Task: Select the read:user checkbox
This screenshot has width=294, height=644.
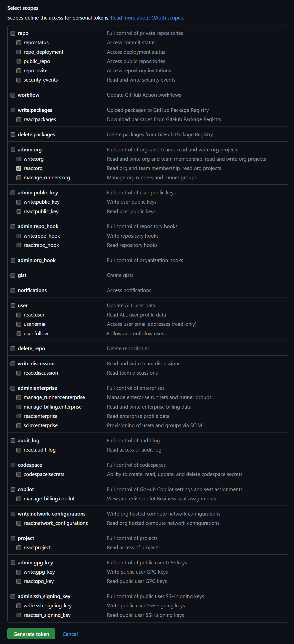Action: pyautogui.click(x=19, y=315)
